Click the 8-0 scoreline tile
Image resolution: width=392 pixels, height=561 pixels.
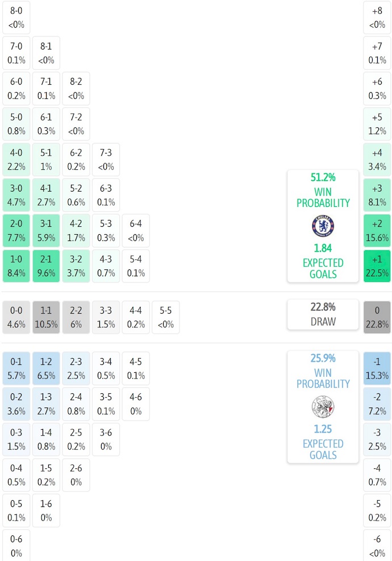click(x=16, y=18)
